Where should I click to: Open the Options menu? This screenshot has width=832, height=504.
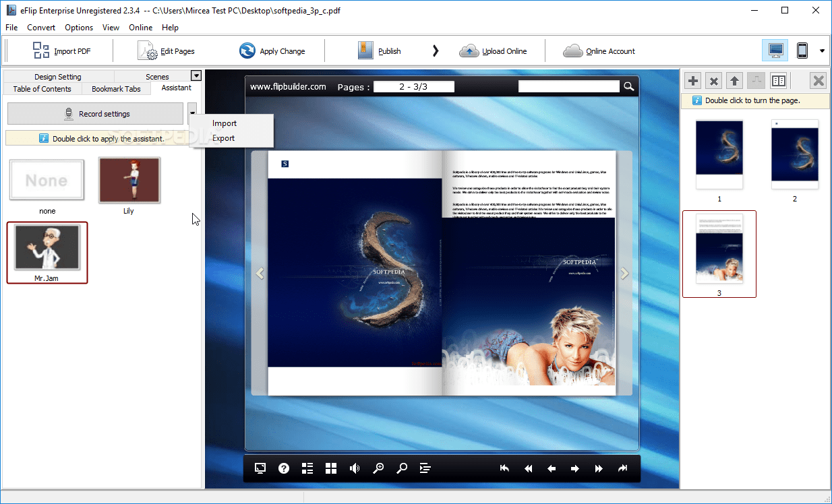79,28
